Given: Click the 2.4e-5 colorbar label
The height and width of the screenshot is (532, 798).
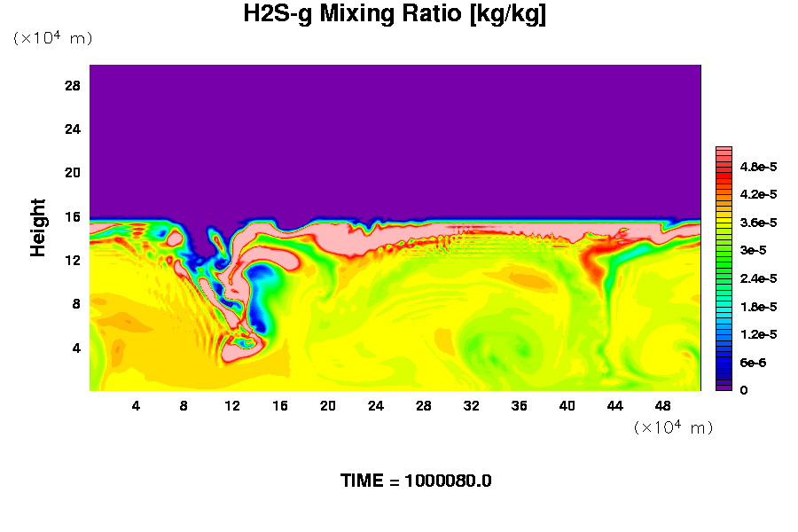Looking at the screenshot, I should tap(759, 278).
